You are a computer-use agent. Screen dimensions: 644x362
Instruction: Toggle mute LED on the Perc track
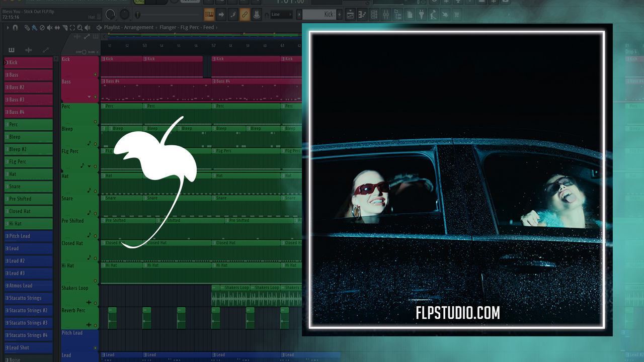95,122
